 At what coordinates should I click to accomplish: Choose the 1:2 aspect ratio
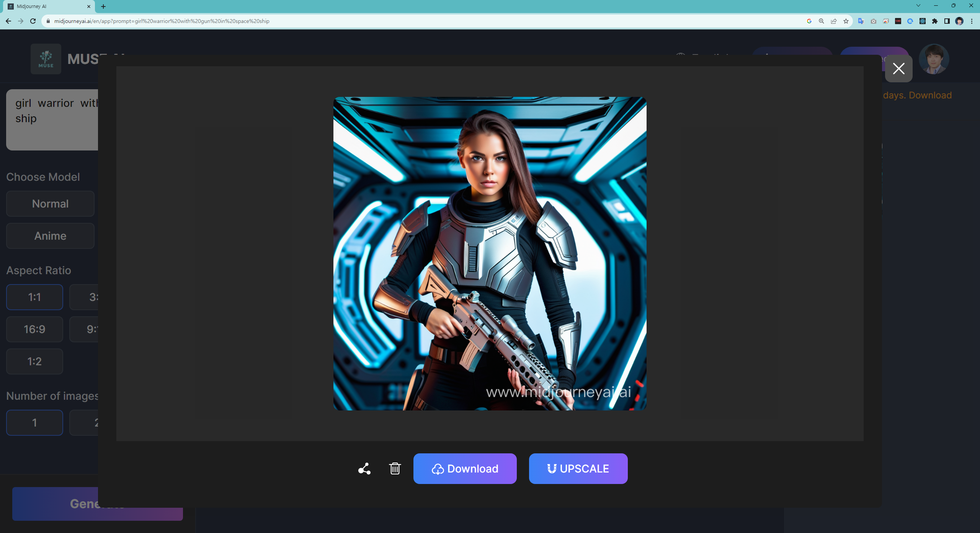(x=34, y=361)
